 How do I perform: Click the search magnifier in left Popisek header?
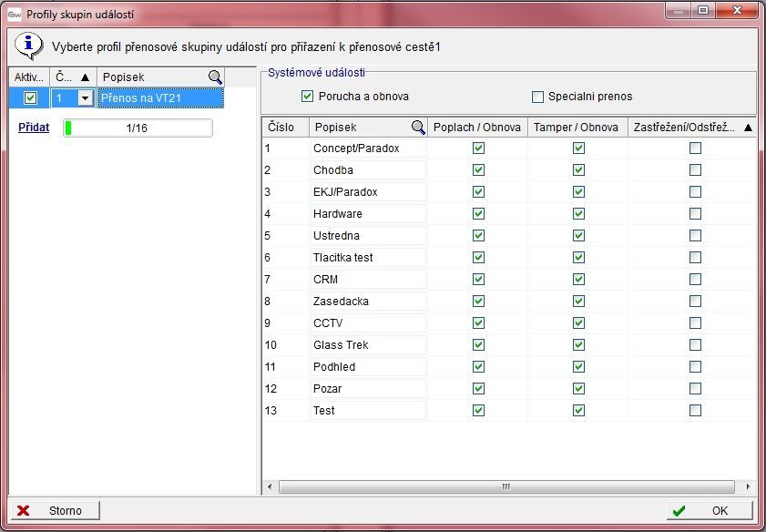(x=215, y=77)
